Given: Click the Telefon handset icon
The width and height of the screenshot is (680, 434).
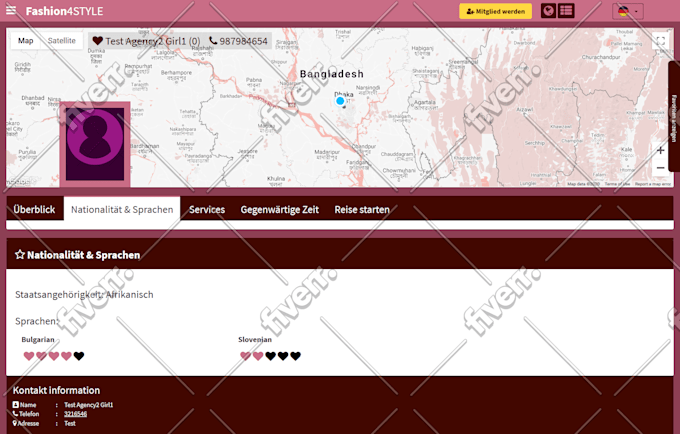Looking at the screenshot, I should (x=16, y=414).
